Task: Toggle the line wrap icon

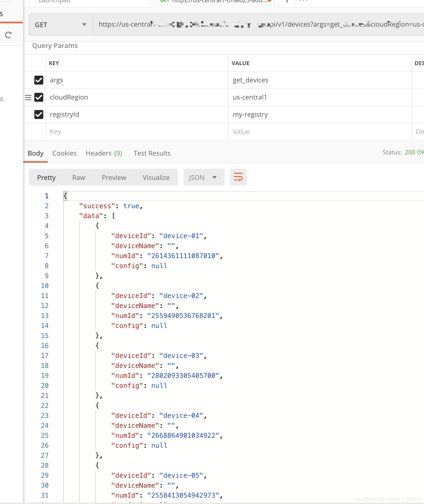Action: coord(238,177)
